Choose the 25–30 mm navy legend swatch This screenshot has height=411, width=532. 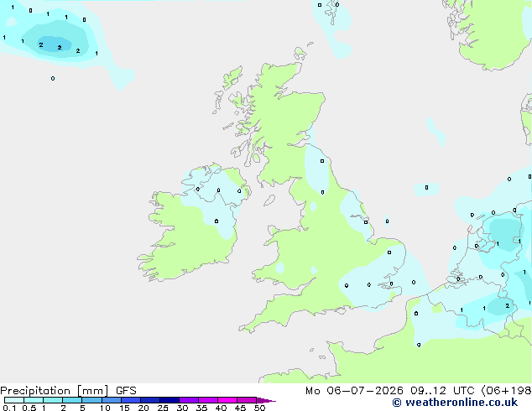tap(170, 400)
